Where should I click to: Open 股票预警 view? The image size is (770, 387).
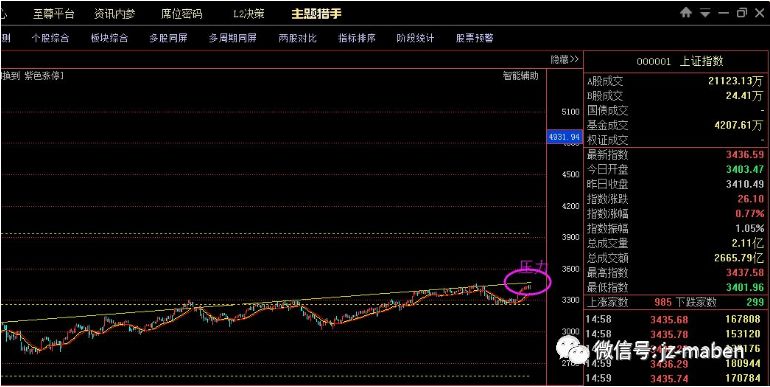pos(474,38)
